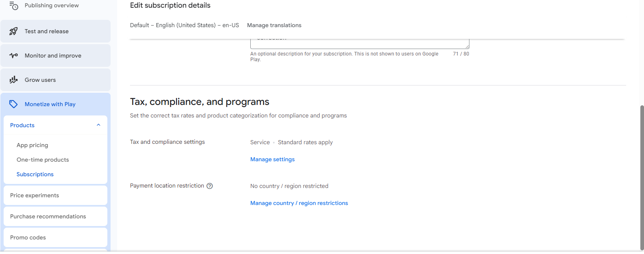This screenshot has height=254, width=644.
Task: Open the Price experiments section
Action: point(34,195)
